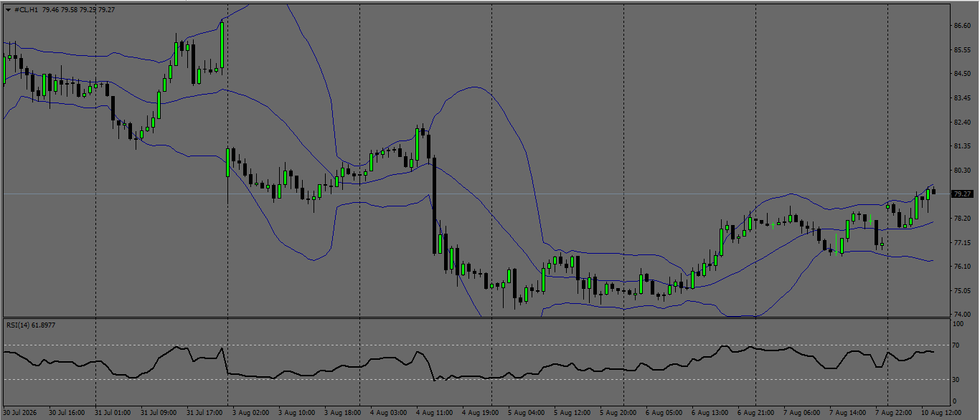Click the 6 Aug 13:00 time label
Screen dimensions: 980x420
coord(710,413)
